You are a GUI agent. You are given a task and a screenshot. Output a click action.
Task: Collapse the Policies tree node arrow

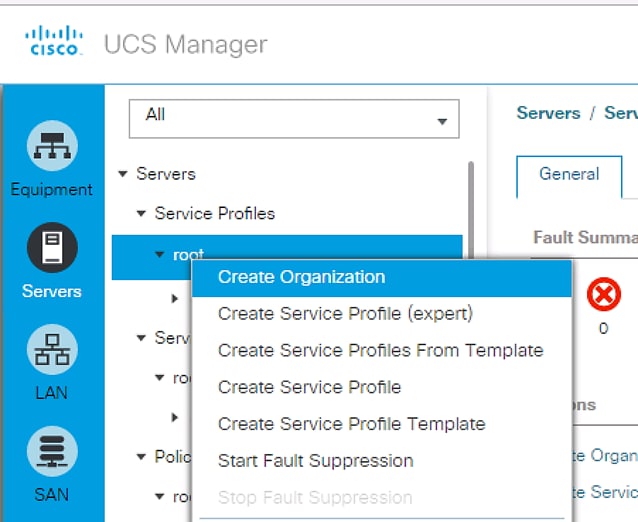(x=141, y=457)
